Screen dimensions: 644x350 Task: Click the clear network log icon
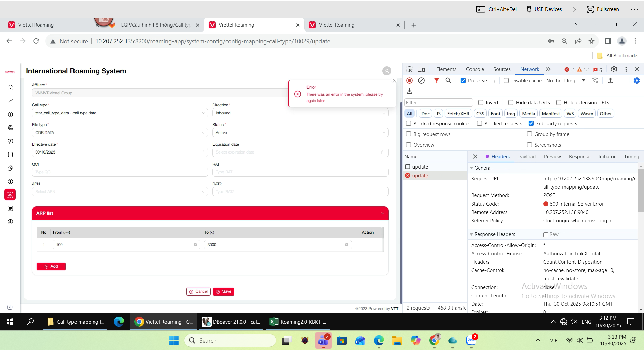click(x=422, y=81)
